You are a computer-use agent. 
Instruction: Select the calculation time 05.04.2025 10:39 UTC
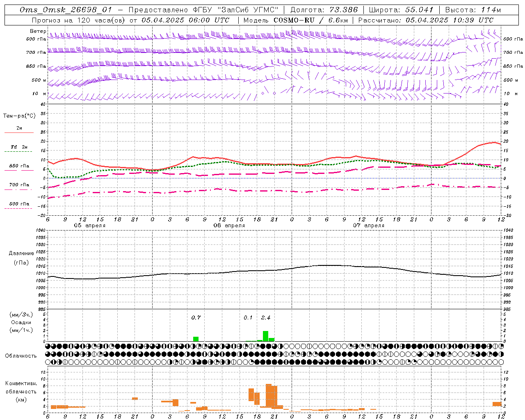(450, 20)
